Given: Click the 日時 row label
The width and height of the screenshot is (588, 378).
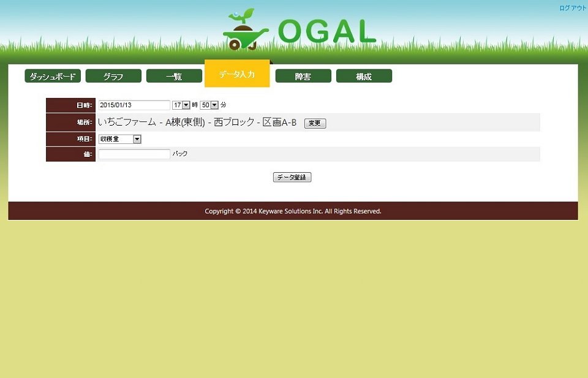Looking at the screenshot, I should point(84,105).
